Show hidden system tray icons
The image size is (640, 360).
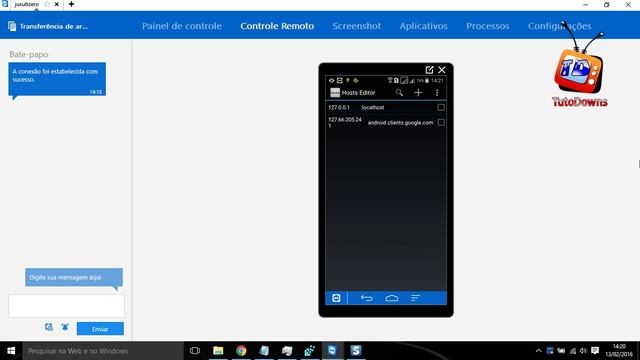click(538, 351)
